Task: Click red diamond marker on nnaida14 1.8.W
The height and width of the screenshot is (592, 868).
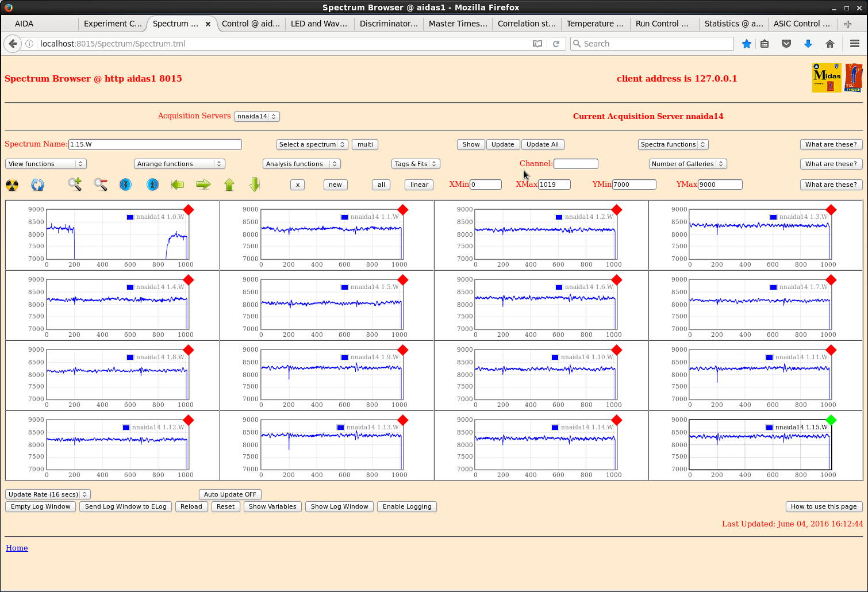Action: [x=189, y=350]
